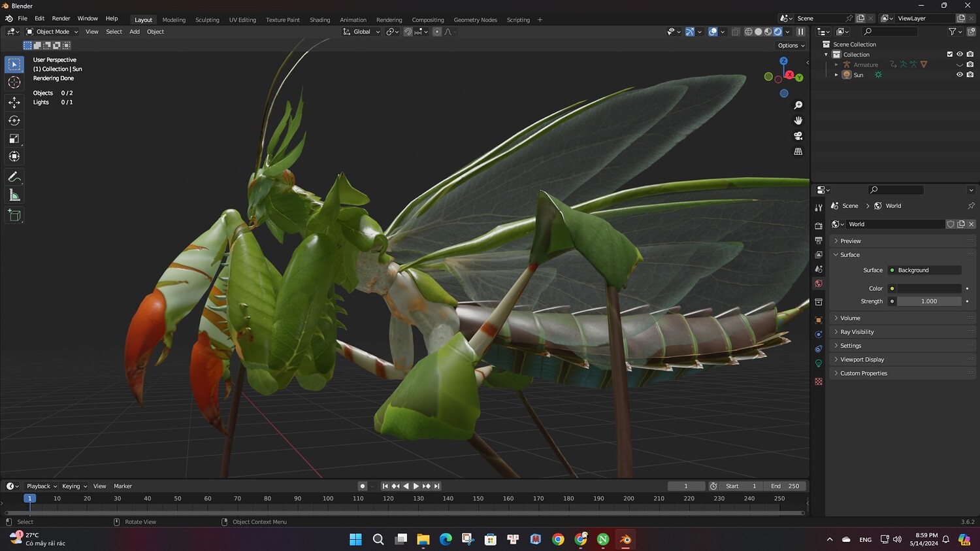
Task: Choose the Scale tool
Action: click(14, 139)
